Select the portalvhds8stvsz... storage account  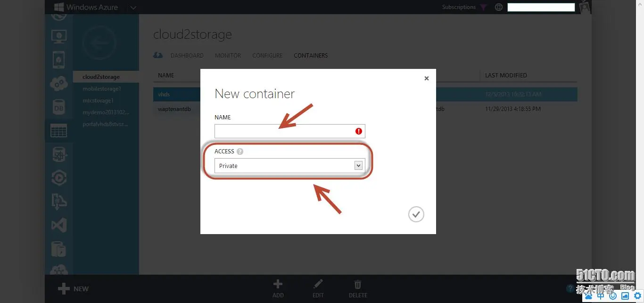[106, 124]
